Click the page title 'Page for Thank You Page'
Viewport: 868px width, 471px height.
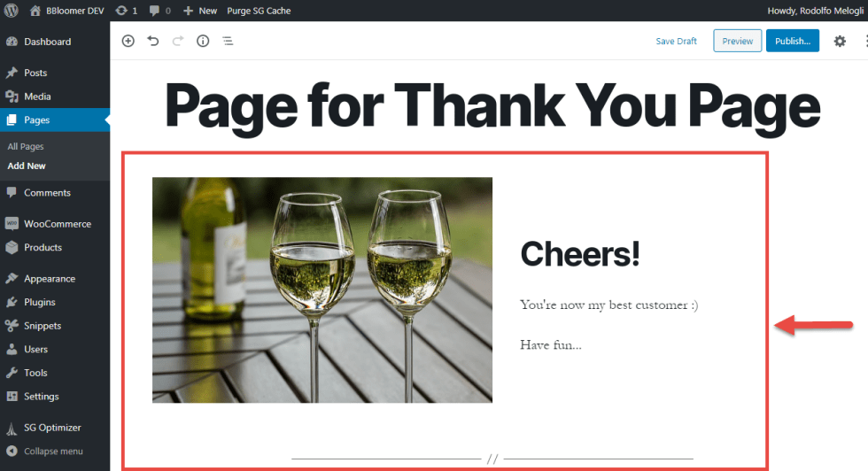tap(492, 107)
